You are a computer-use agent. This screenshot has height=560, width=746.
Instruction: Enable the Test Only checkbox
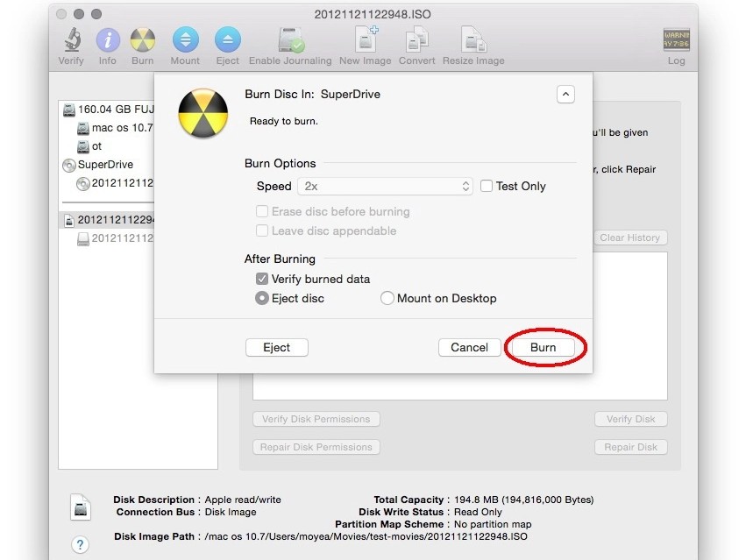[487, 186]
